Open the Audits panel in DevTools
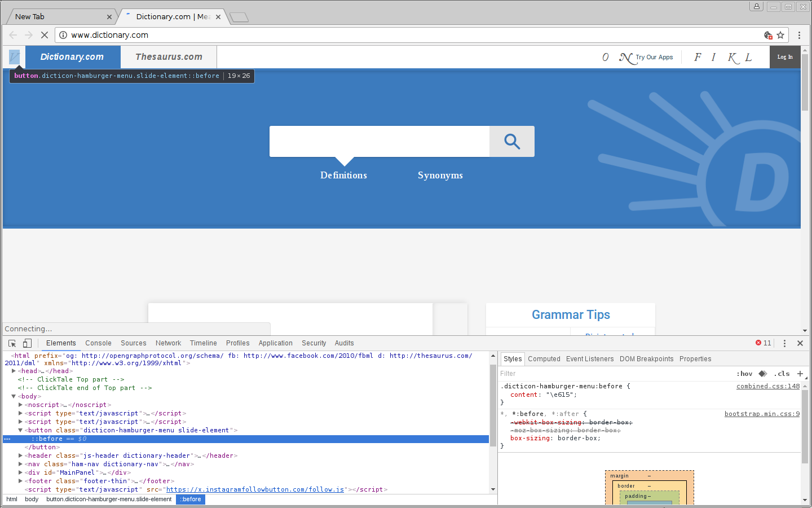This screenshot has height=508, width=812. point(345,343)
